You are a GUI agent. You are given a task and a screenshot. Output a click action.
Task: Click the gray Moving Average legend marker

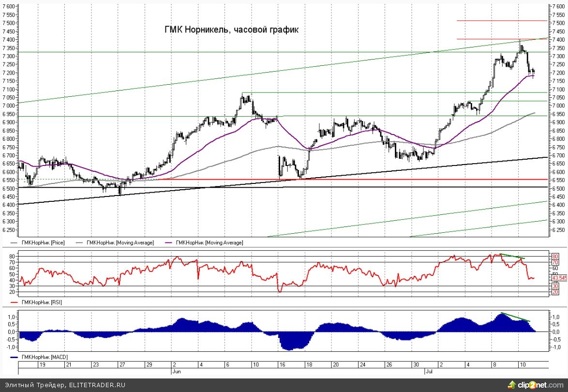point(80,242)
